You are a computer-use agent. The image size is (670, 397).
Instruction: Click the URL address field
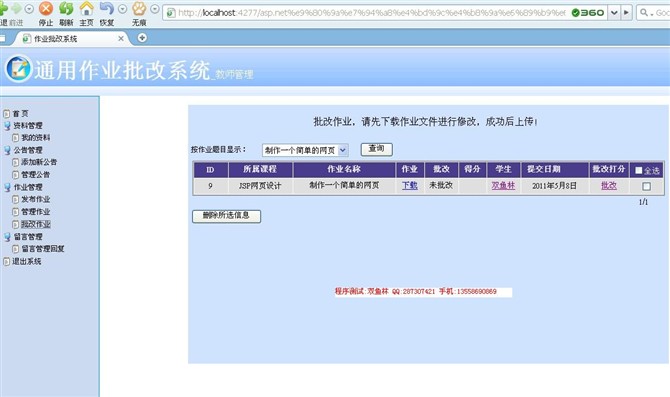(x=371, y=13)
